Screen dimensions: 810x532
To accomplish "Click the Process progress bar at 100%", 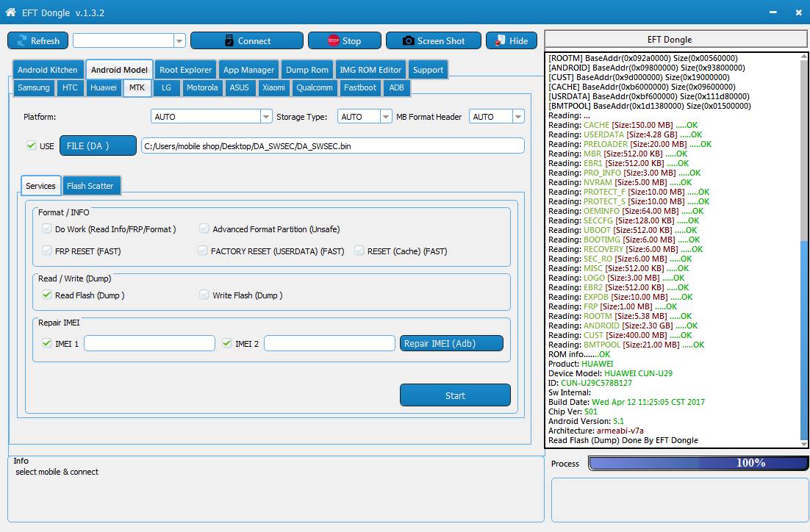I will click(x=698, y=463).
